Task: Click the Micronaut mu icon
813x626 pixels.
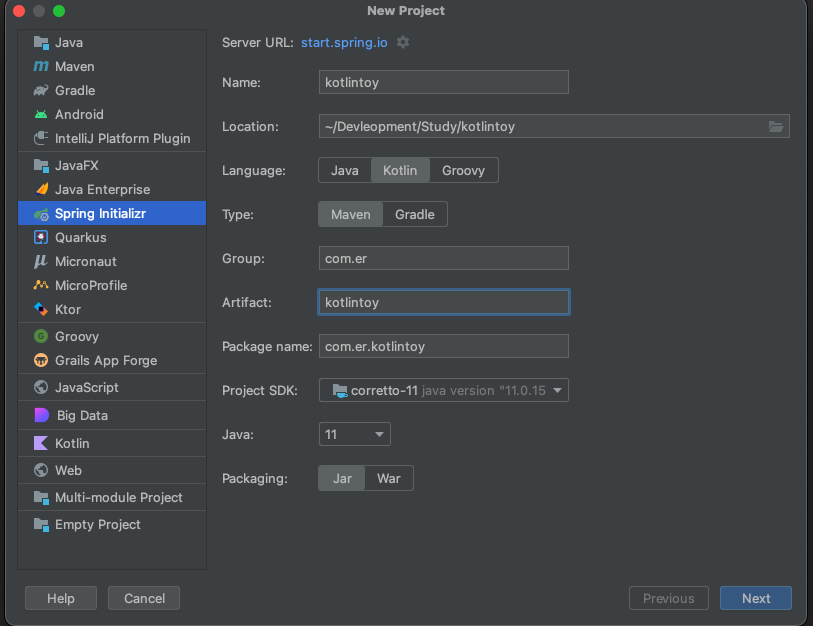Action: click(41, 261)
